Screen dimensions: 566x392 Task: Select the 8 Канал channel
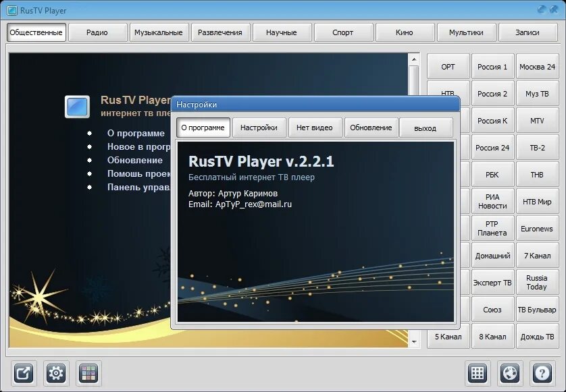[x=492, y=337]
